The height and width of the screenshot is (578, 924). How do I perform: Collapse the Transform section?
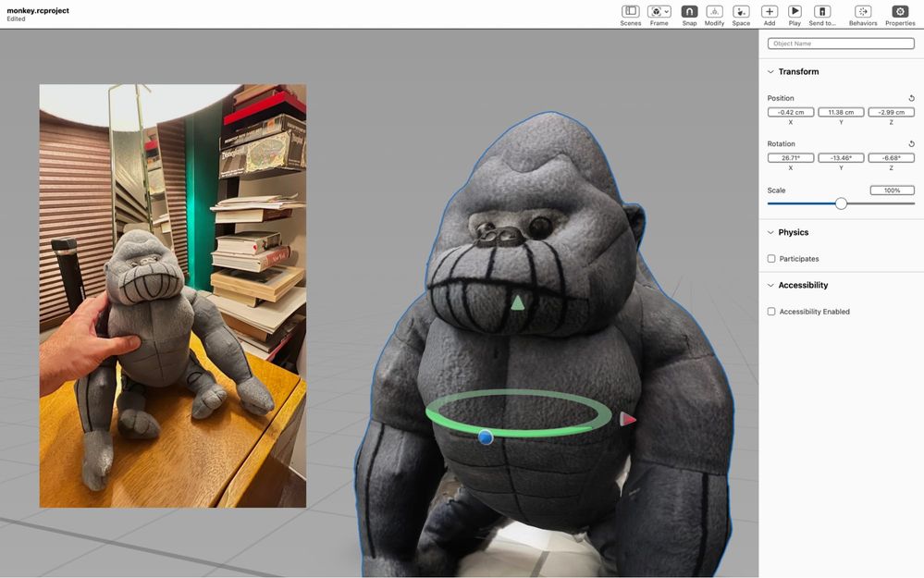pos(770,71)
